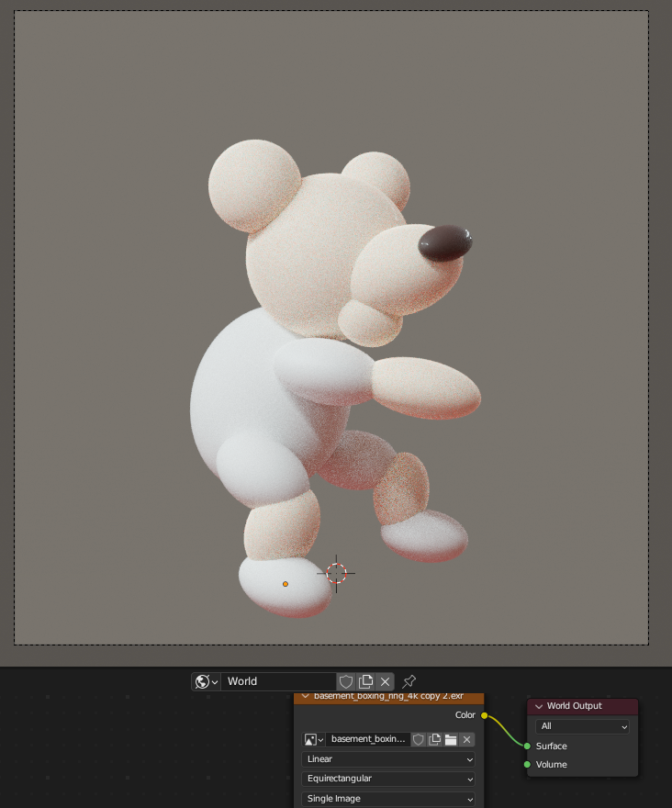Screen dimensions: 672x808
Task: Open the image browse dropdown icon
Action: point(313,739)
